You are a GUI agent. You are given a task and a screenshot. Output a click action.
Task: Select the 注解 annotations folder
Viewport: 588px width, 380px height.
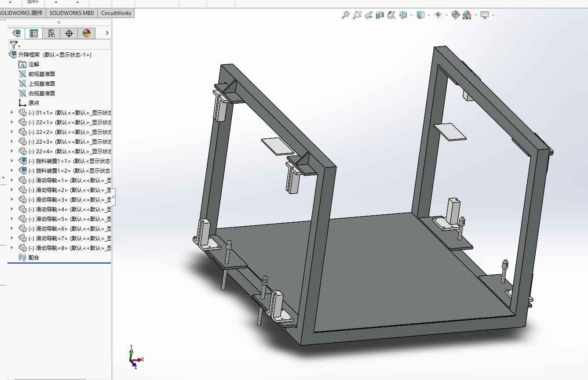pos(29,65)
